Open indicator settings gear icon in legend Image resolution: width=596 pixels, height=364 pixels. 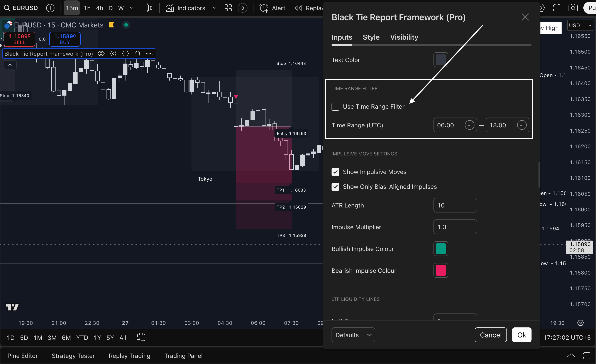[113, 54]
